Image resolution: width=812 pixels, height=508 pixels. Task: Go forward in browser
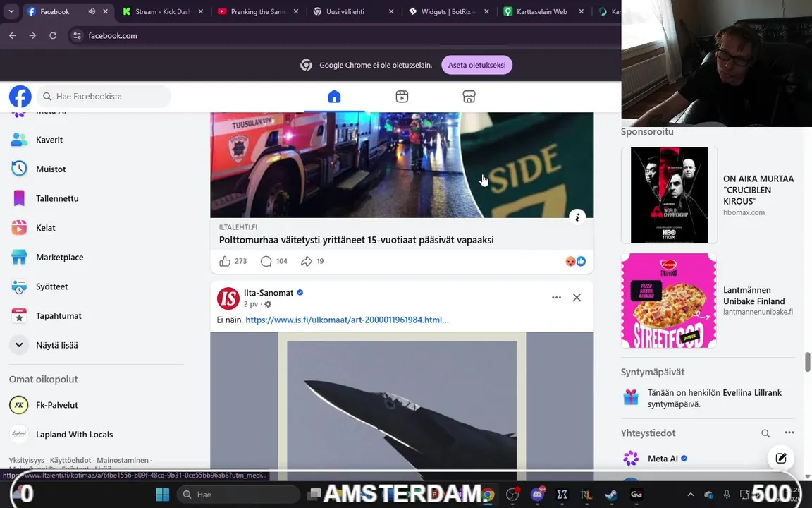click(x=32, y=36)
